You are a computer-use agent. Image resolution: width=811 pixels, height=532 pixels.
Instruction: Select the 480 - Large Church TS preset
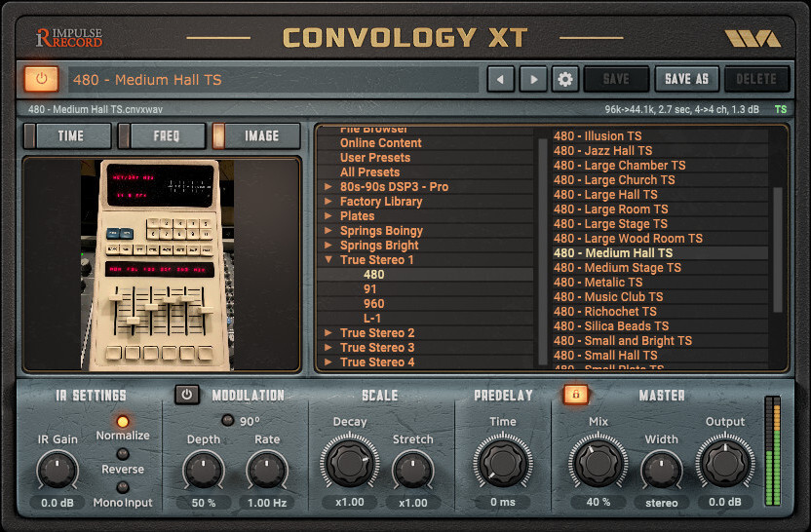pos(614,179)
